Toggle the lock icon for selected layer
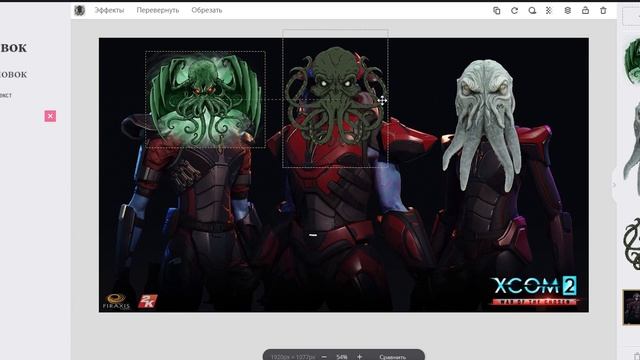Viewport: 640px width, 360px height. coord(585,11)
